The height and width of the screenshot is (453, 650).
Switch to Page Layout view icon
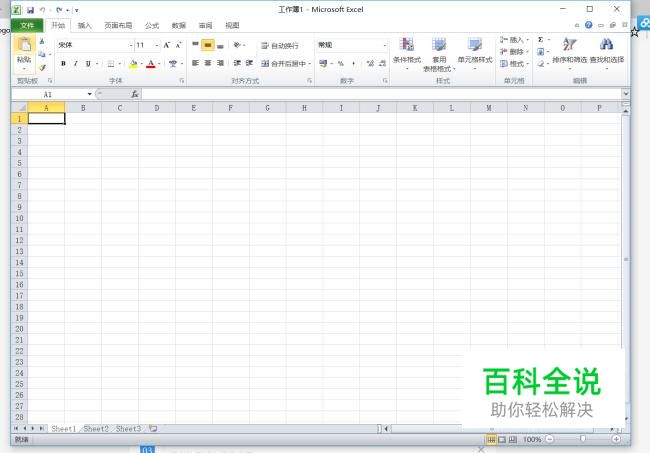[502, 439]
